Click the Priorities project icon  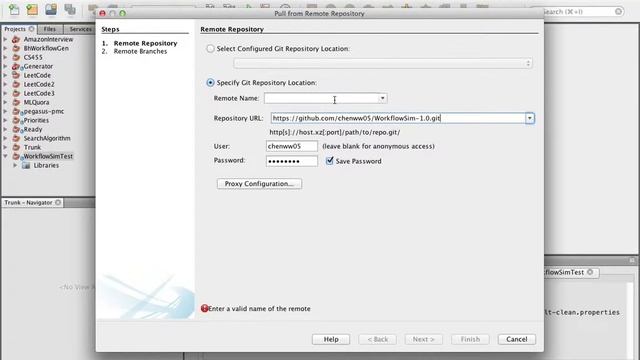coord(16,120)
